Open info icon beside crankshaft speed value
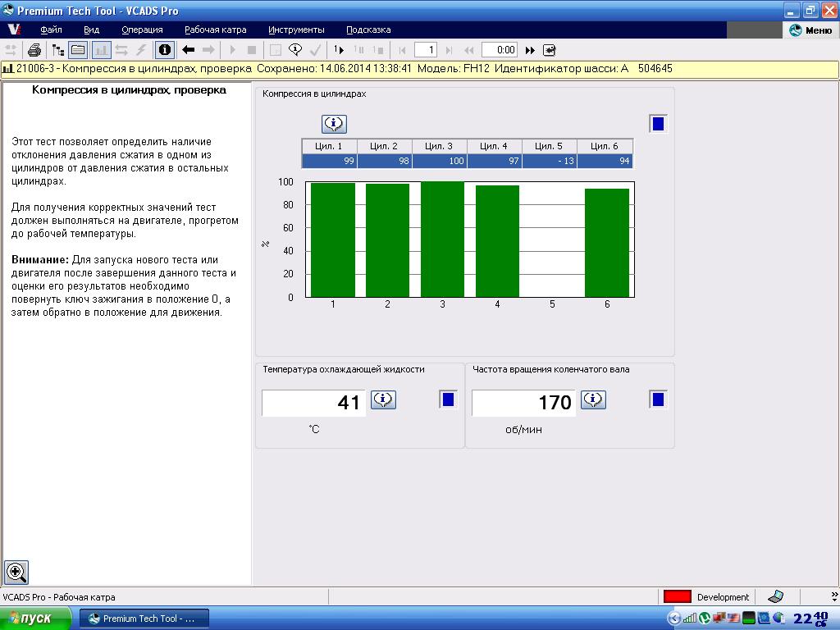Screen dimensions: 840x630 pyautogui.click(x=594, y=399)
